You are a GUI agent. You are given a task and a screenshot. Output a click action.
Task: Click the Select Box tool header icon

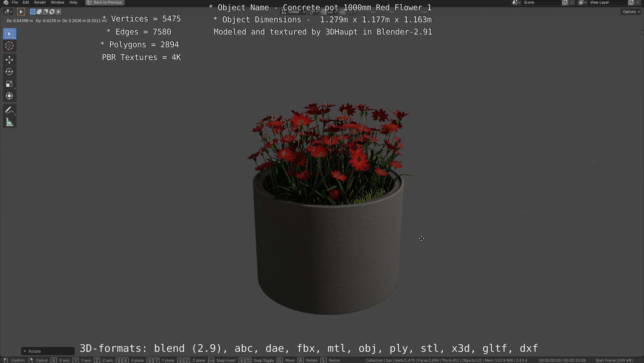pyautogui.click(x=21, y=12)
